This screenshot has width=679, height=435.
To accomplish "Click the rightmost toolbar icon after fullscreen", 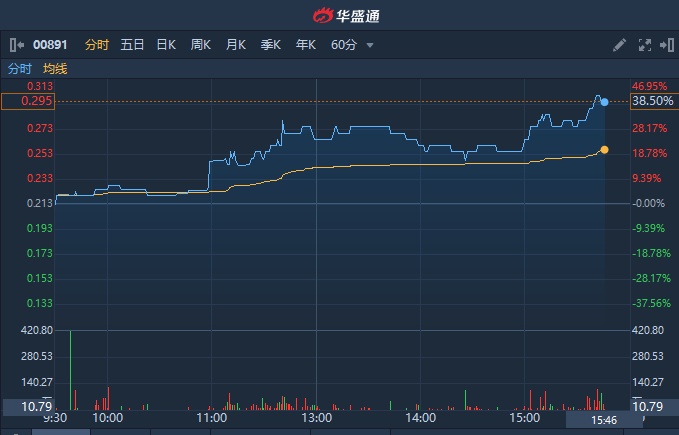I will tap(665, 45).
